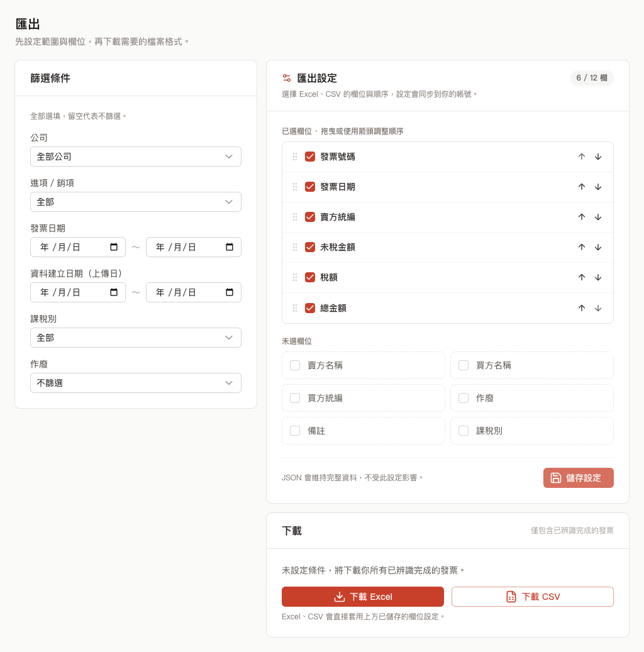Click the 發票日期 start date field

point(78,247)
